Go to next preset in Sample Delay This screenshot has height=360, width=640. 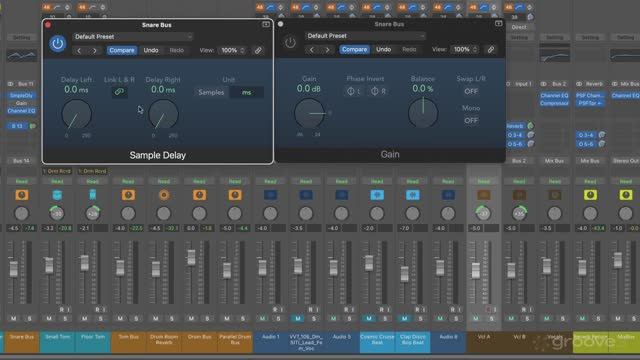point(95,51)
